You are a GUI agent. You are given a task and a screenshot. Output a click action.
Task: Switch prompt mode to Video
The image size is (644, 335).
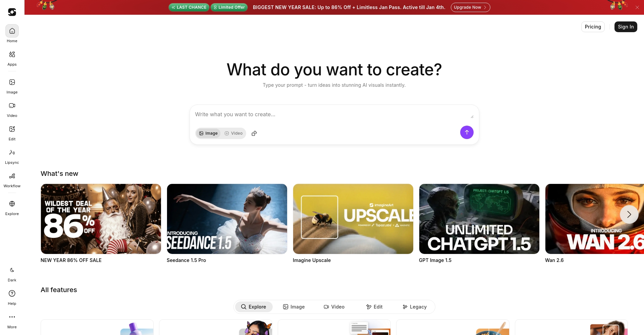click(233, 133)
